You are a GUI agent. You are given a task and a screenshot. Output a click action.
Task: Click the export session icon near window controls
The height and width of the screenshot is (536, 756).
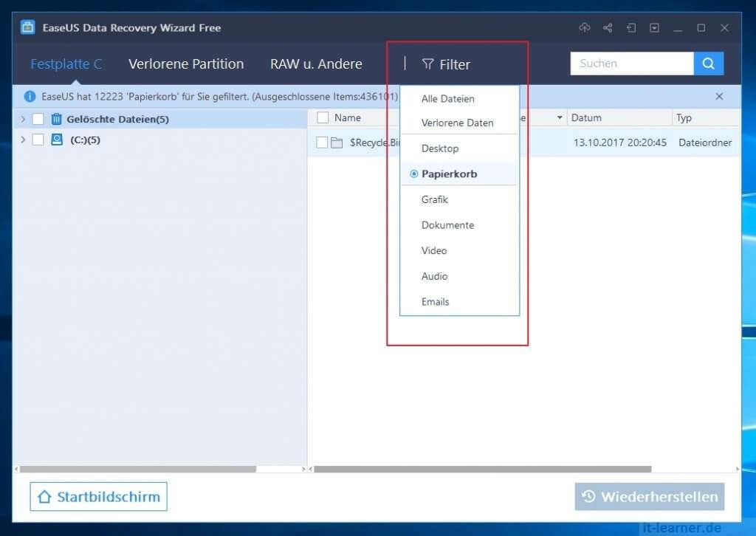pyautogui.click(x=631, y=27)
